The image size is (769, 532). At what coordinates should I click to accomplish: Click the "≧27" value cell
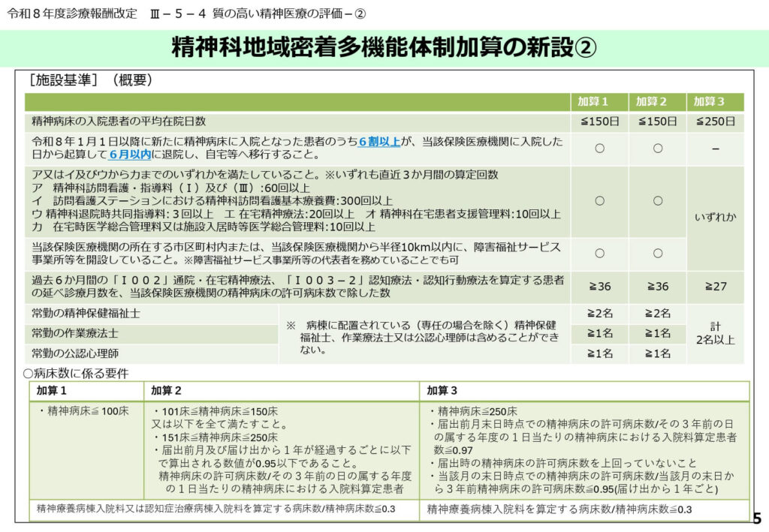[715, 287]
